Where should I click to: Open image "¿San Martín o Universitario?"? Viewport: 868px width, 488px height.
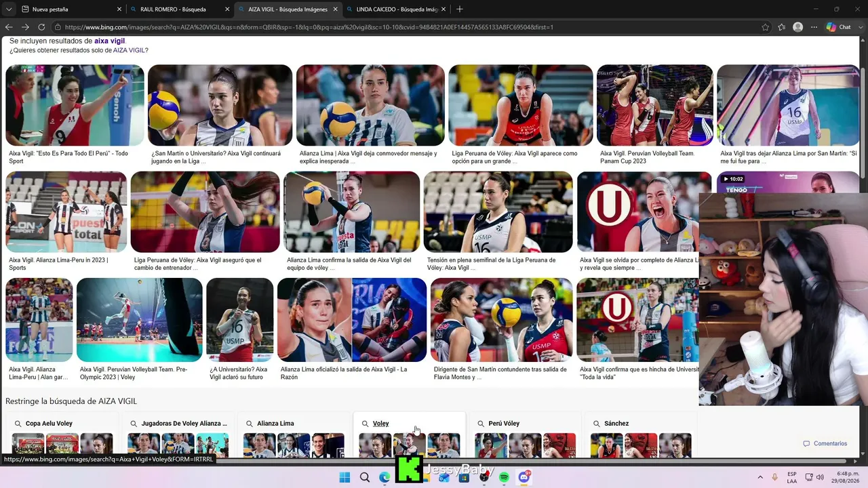[220, 105]
